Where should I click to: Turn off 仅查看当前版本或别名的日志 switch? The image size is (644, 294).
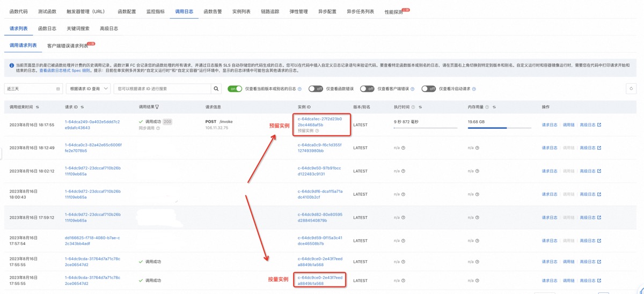click(x=235, y=89)
